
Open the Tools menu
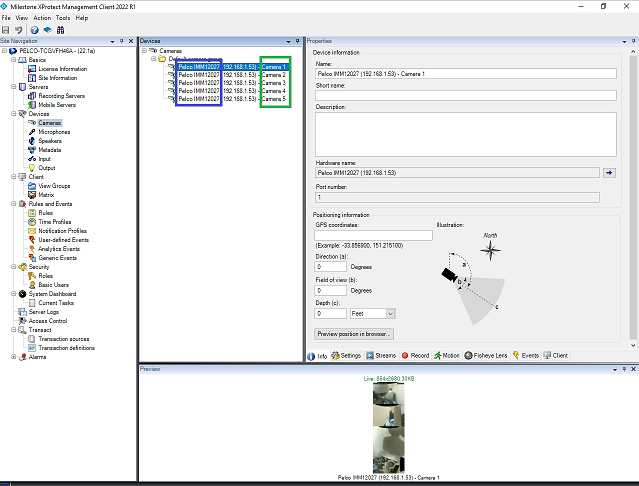point(63,18)
